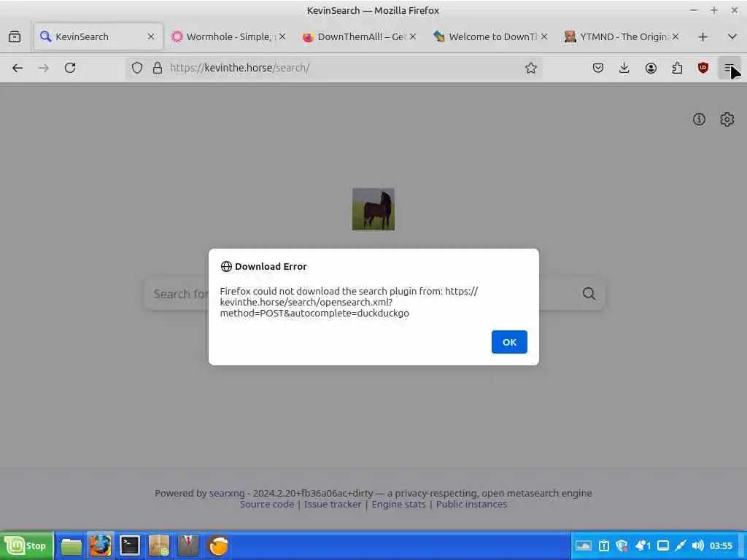Screen dimensions: 747x560
Task: Open KevinSearch about info icon
Action: (699, 119)
